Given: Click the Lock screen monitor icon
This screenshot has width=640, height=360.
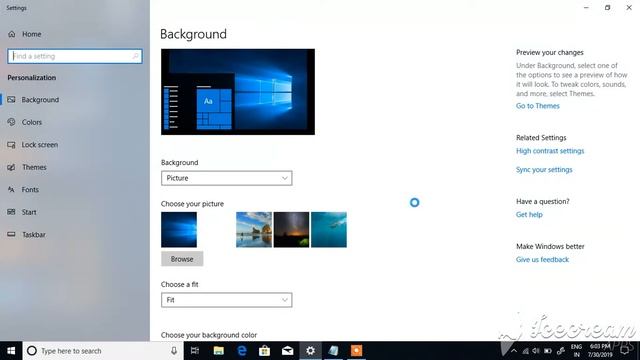Looking at the screenshot, I should 11,144.
